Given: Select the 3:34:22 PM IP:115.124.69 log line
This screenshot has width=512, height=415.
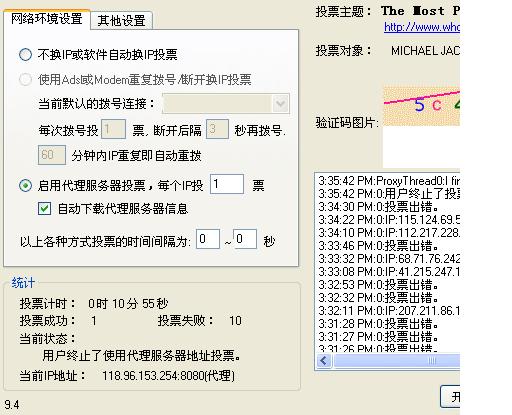Looking at the screenshot, I should [389, 220].
